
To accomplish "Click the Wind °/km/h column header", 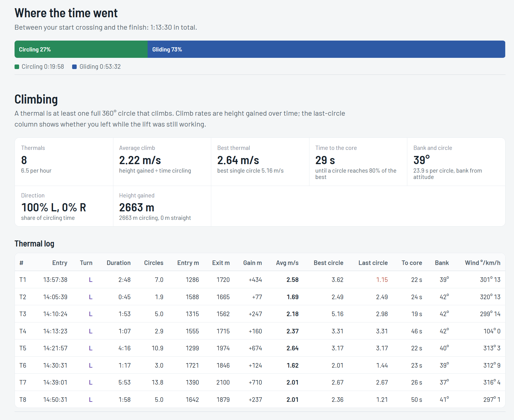I will pos(483,263).
